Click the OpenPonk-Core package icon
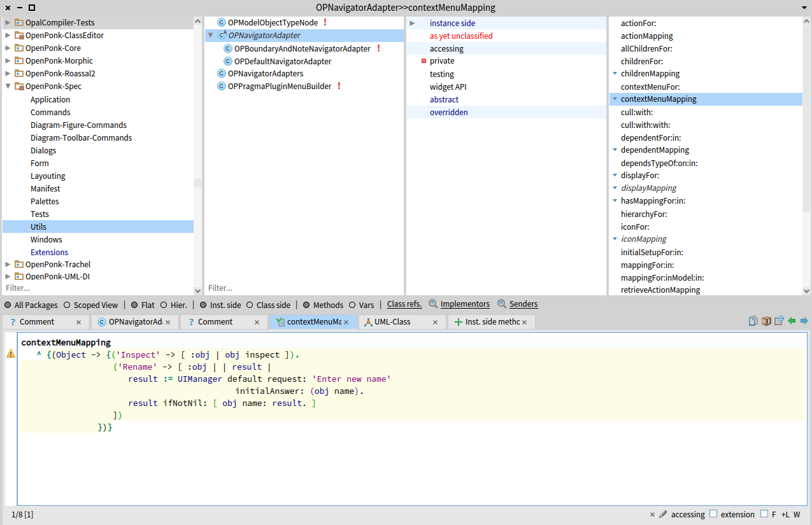812x525 pixels. [20, 48]
